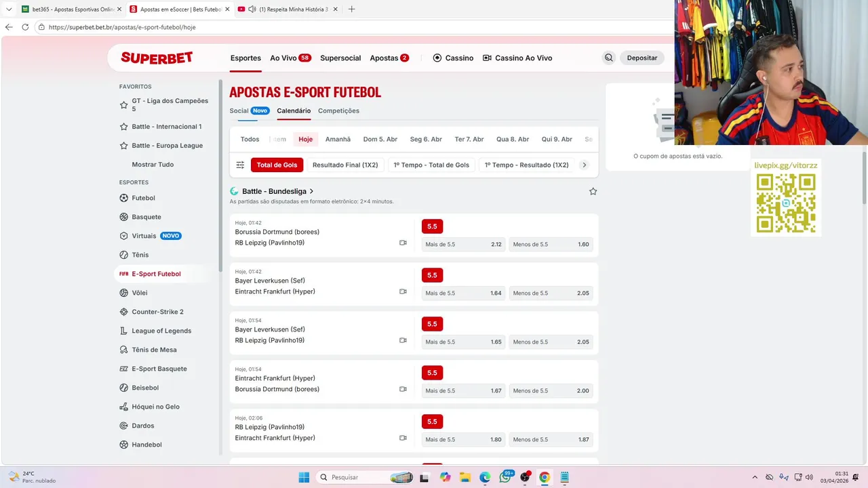Open video stream for Leverkusen vs RB Leipzig
Viewport: 868px width, 488px height.
point(403,340)
